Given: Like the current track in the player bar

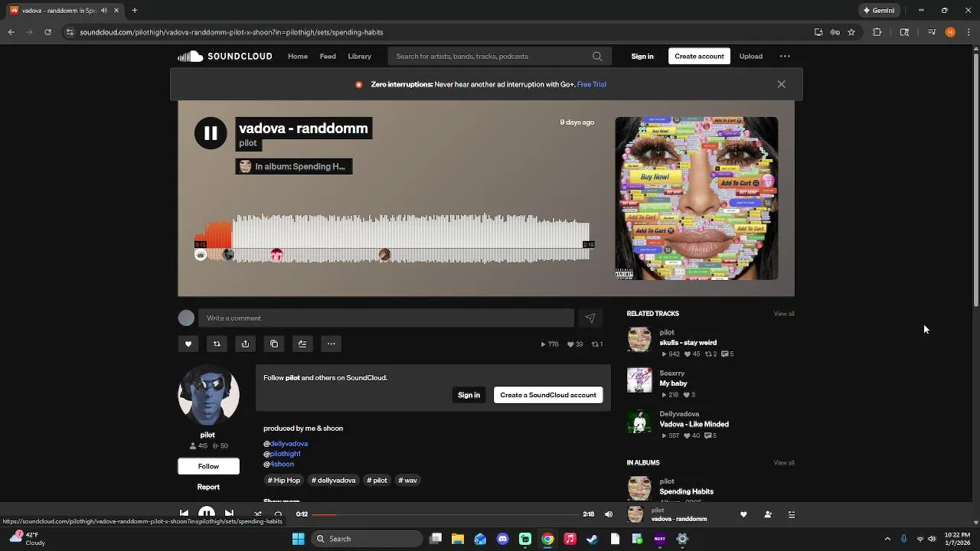Looking at the screenshot, I should [x=743, y=514].
